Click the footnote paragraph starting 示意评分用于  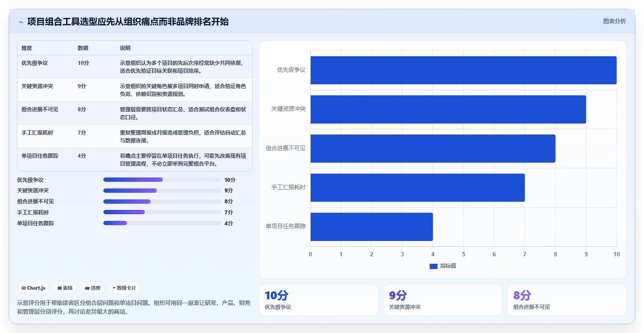click(x=134, y=308)
